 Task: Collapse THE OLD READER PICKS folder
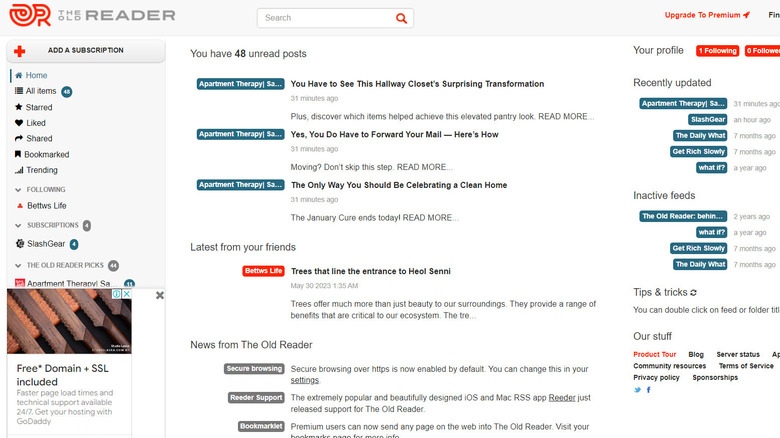click(18, 266)
